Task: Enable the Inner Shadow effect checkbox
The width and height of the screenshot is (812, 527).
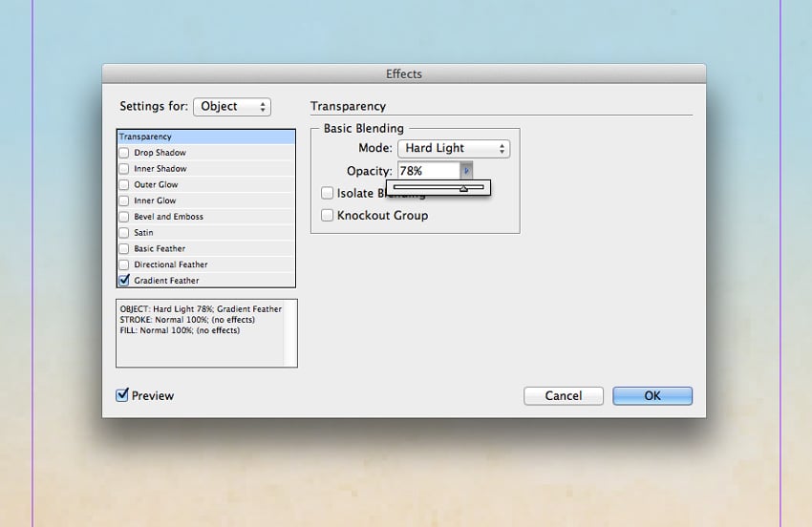Action: (124, 169)
